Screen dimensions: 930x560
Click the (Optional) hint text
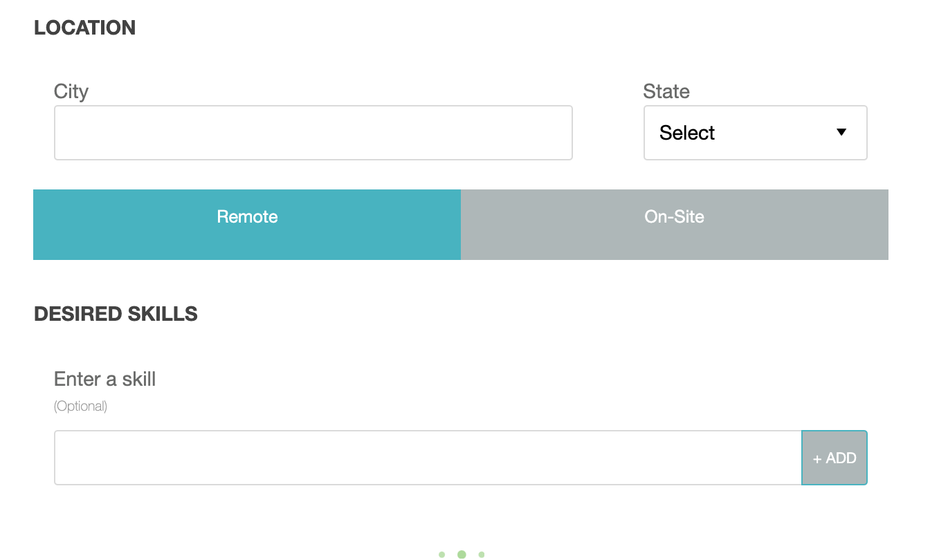pyautogui.click(x=80, y=406)
